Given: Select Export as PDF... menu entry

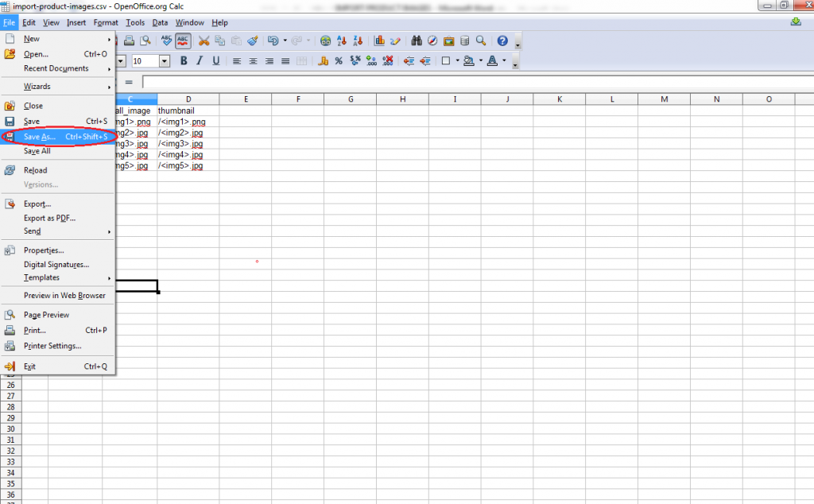Looking at the screenshot, I should (x=49, y=218).
